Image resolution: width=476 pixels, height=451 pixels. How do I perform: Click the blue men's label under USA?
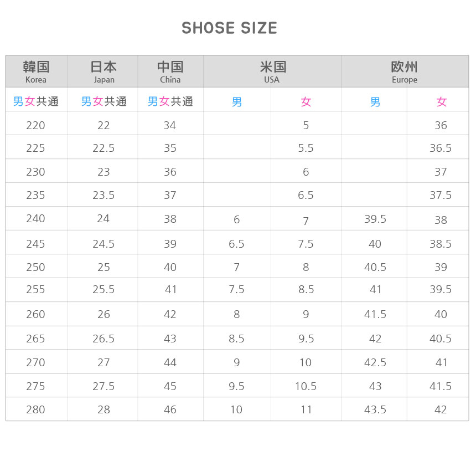tap(237, 102)
